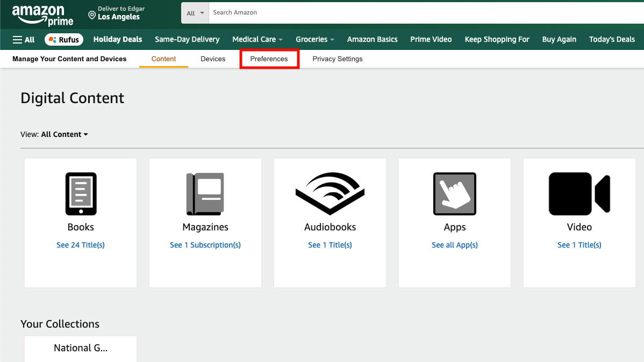Click the Amazon Prime logo
Viewport: 644px width, 362px height.
(42, 15)
